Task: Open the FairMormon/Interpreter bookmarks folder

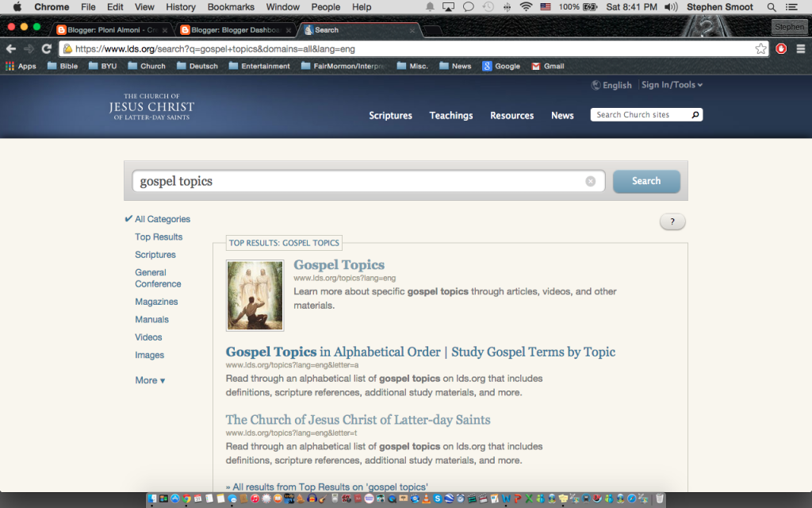Action: 344,66
